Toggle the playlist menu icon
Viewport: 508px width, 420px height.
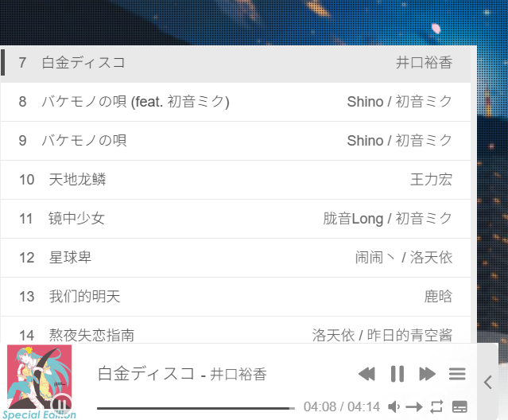pos(457,374)
